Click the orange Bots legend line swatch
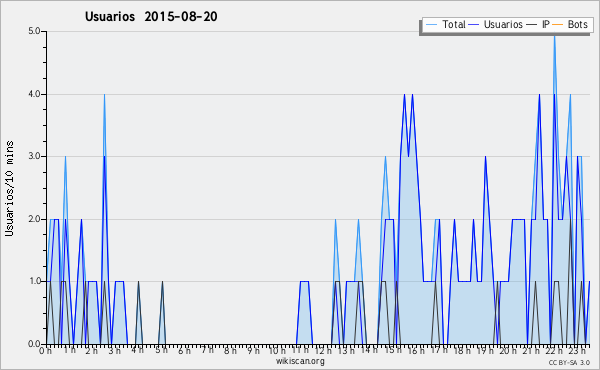This screenshot has width=600, height=370. point(558,25)
